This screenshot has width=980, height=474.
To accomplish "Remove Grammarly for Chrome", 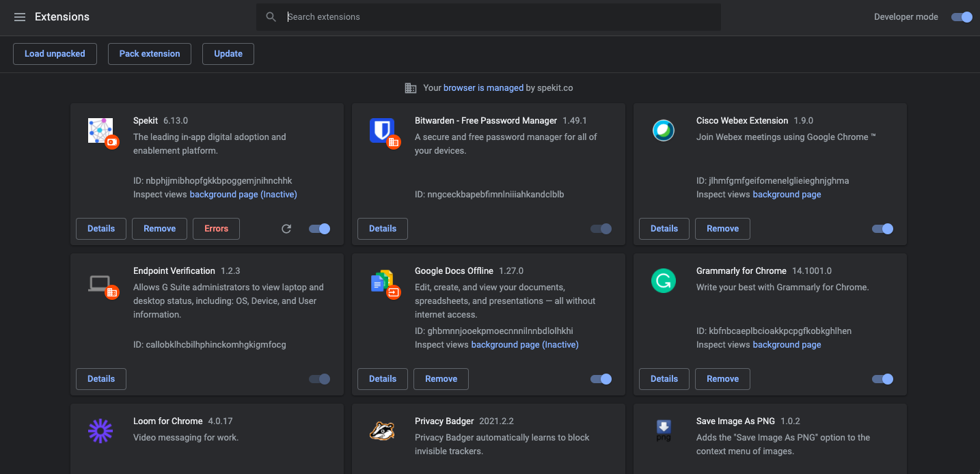I will [x=723, y=379].
